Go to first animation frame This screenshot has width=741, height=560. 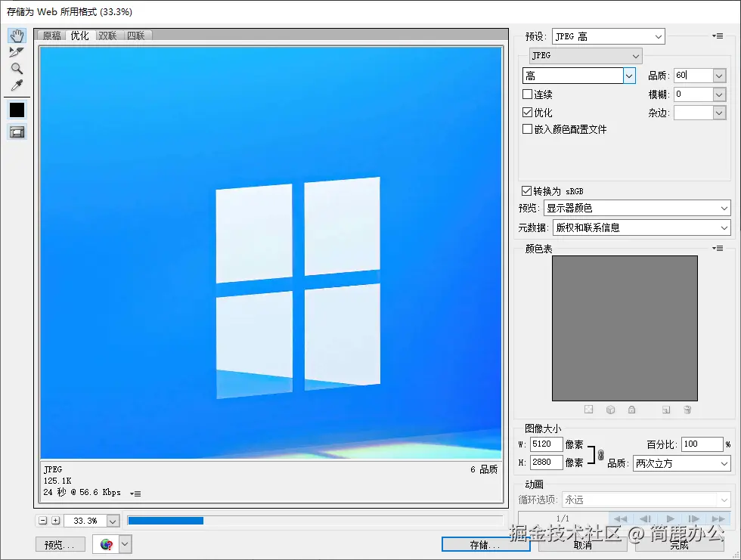click(x=621, y=519)
